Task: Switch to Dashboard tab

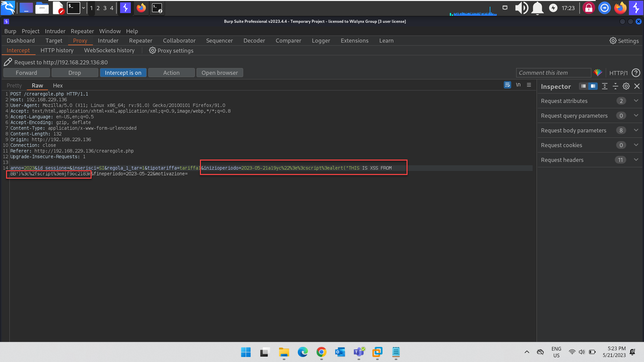Action: [x=20, y=41]
